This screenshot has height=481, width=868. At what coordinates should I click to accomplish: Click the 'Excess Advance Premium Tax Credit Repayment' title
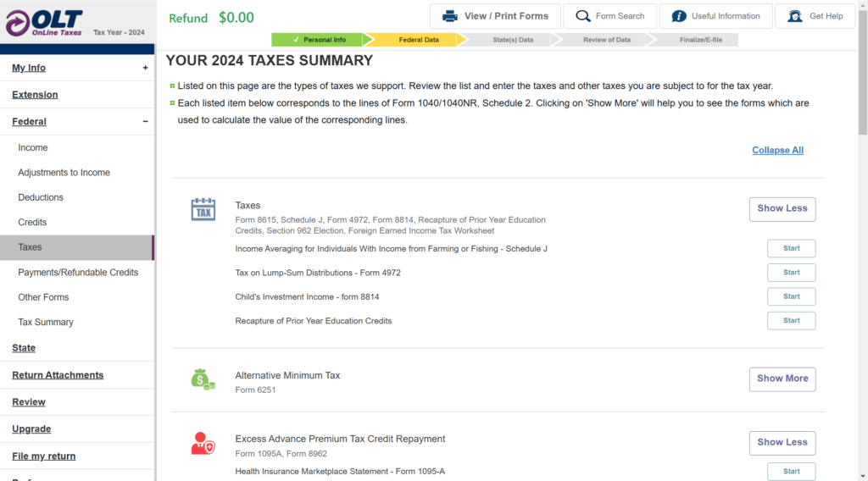coord(340,439)
